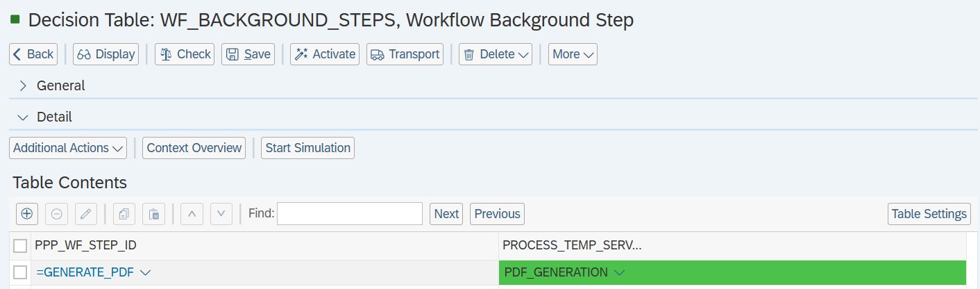
Task: Click the Start Simulation button
Action: click(x=307, y=148)
